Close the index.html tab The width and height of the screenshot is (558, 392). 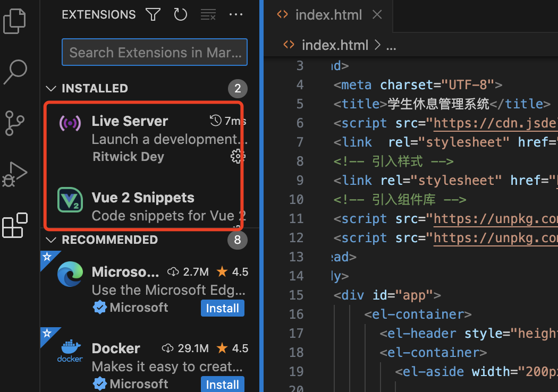point(377,15)
